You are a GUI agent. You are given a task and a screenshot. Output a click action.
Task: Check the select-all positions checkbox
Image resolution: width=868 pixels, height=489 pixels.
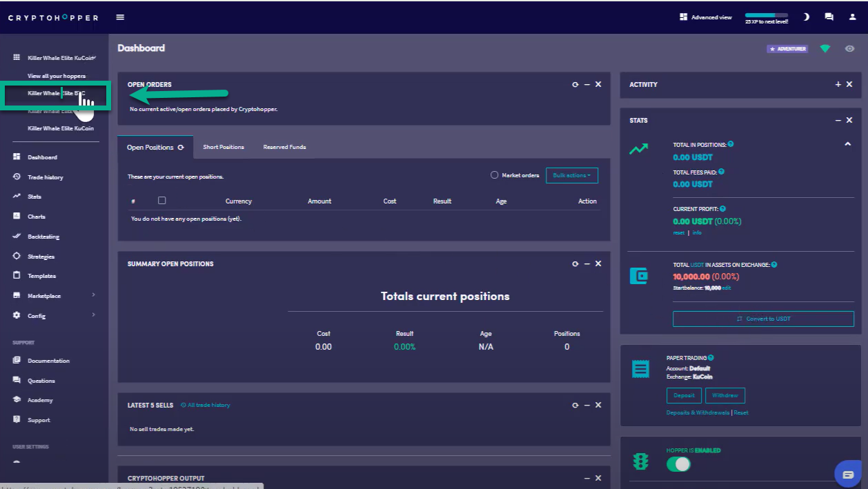pyautogui.click(x=161, y=201)
